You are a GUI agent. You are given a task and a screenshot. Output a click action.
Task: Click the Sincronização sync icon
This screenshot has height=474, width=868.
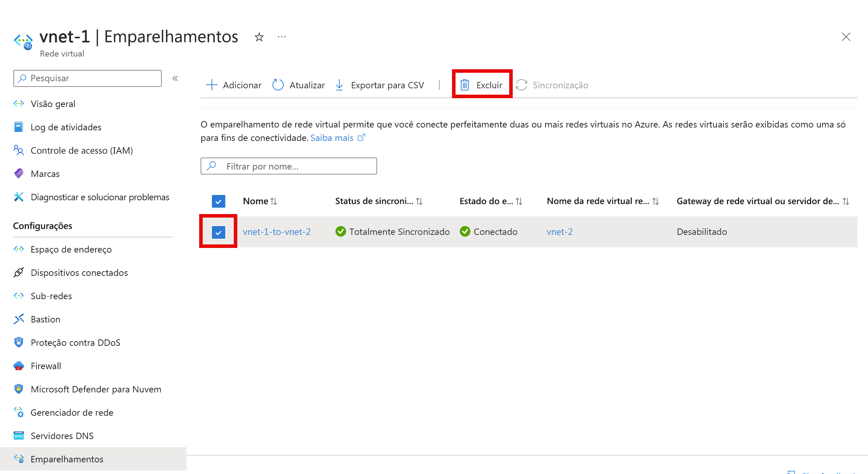pos(520,85)
